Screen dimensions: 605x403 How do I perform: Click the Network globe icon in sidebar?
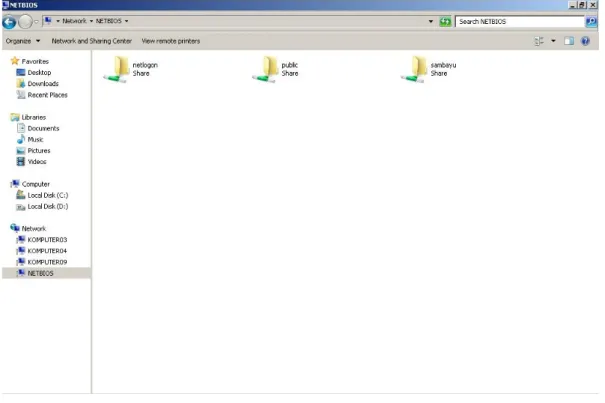tap(15, 228)
